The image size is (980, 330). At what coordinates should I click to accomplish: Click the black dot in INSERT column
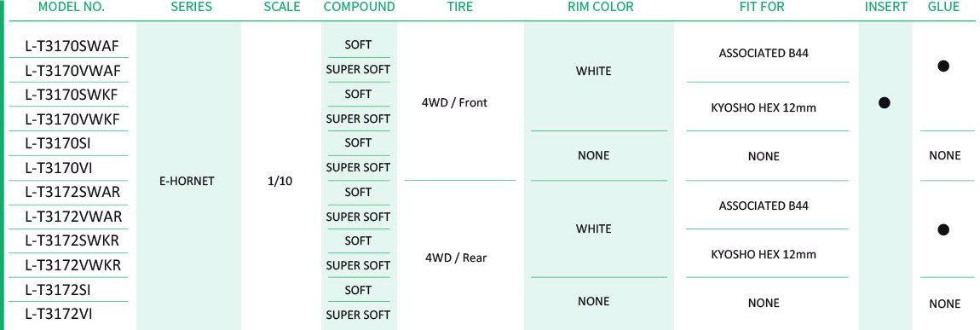[x=884, y=103]
